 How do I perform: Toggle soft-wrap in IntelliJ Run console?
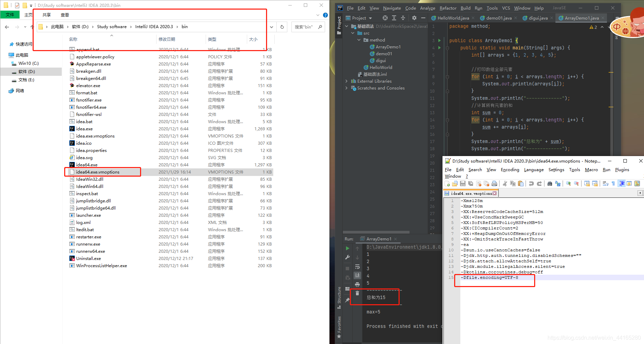tap(357, 266)
